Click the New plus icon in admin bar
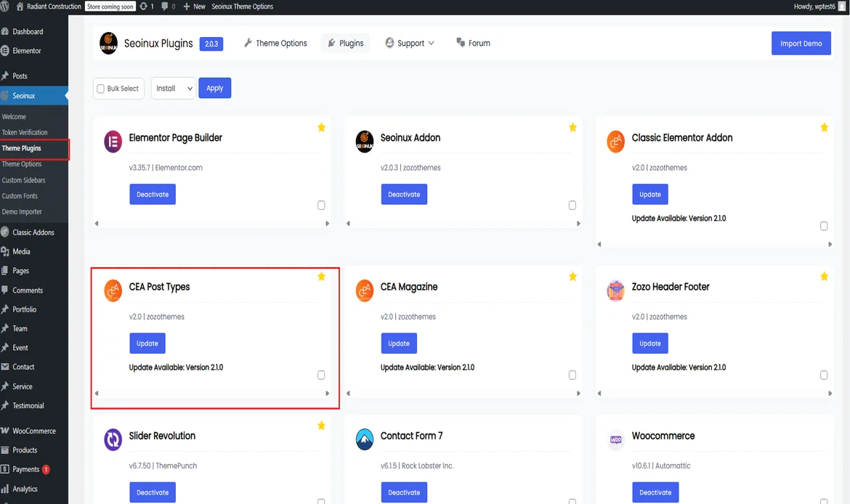The image size is (850, 504). click(x=187, y=7)
